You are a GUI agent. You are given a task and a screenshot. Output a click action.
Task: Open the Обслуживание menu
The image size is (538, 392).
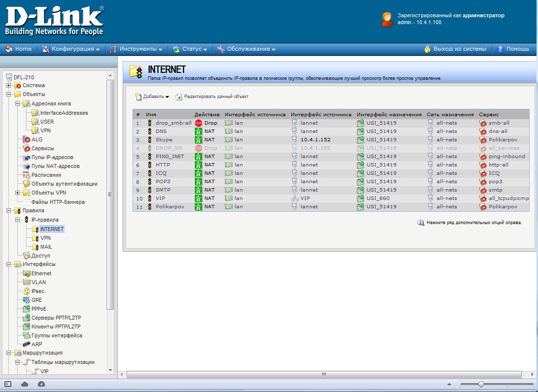coord(246,49)
